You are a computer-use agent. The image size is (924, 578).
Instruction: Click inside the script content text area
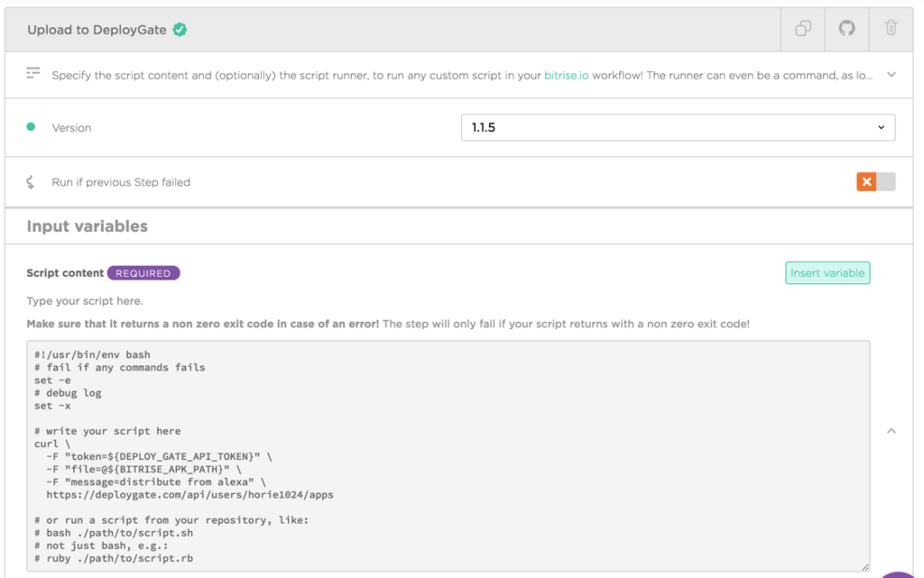pos(448,455)
